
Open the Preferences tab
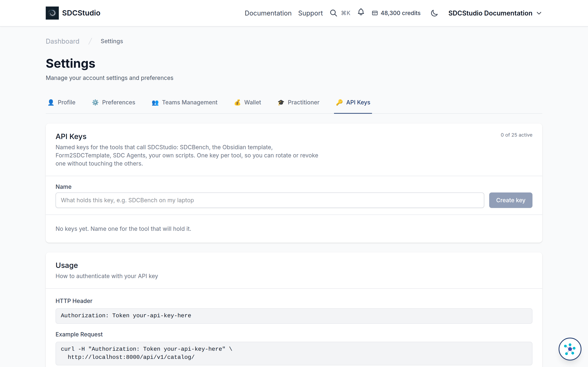(114, 102)
